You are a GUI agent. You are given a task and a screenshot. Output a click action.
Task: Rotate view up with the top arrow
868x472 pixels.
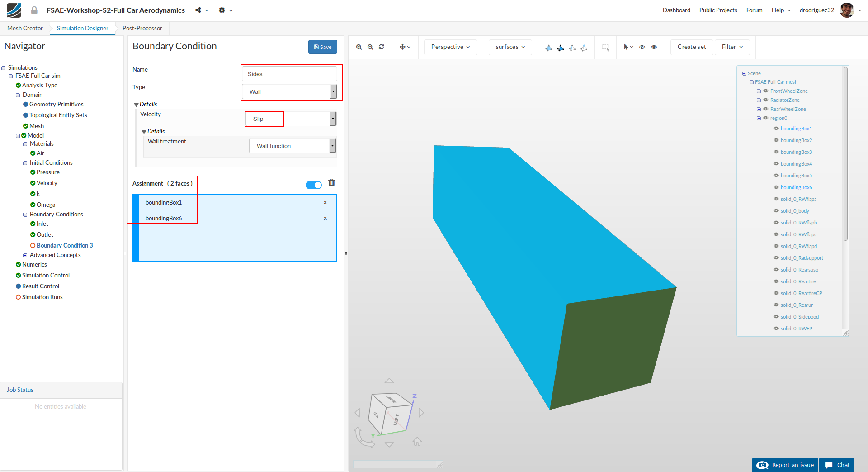tap(389, 381)
